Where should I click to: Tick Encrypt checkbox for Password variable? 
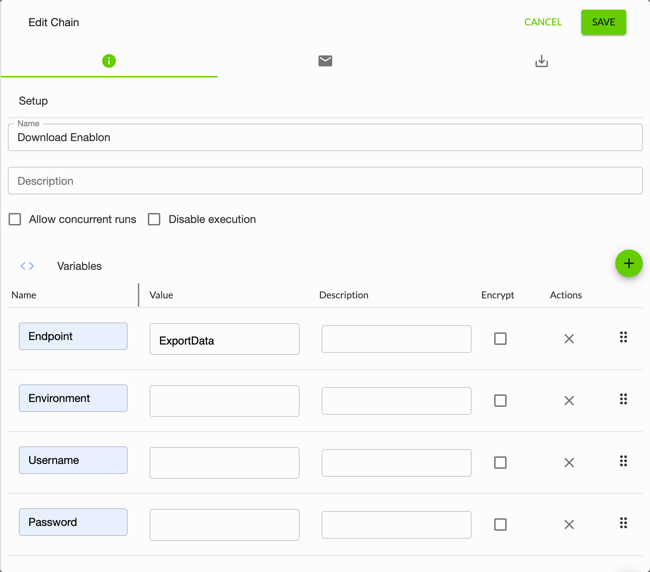point(500,524)
